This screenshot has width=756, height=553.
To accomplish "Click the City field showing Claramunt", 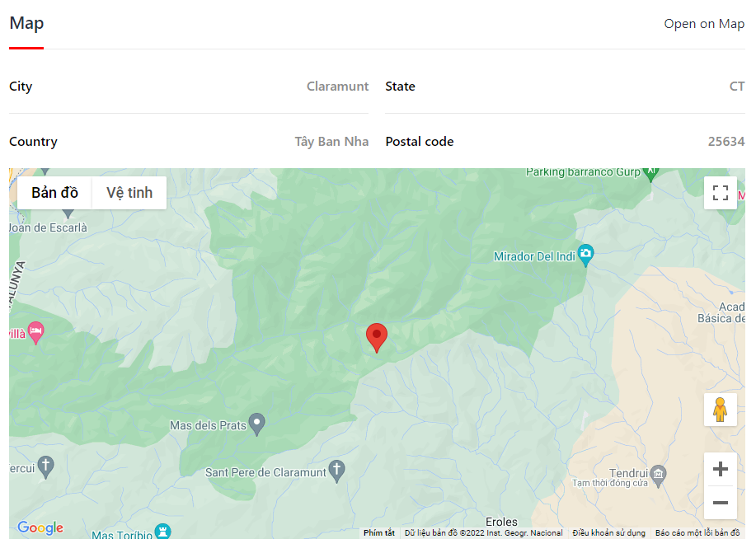I will [337, 86].
